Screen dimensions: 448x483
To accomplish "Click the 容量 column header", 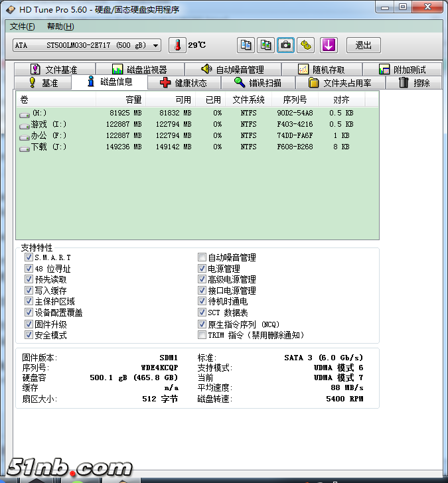I will pyautogui.click(x=133, y=100).
